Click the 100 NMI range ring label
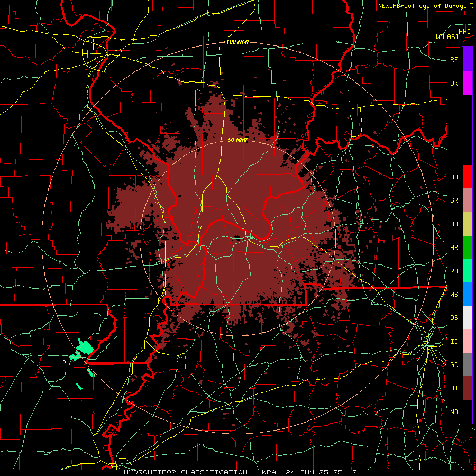Viewport: 476px width, 476px height. click(237, 42)
